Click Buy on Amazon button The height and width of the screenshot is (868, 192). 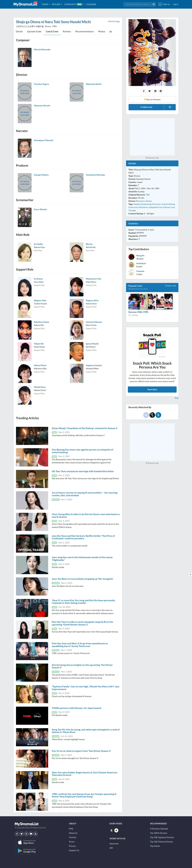click(152, 99)
